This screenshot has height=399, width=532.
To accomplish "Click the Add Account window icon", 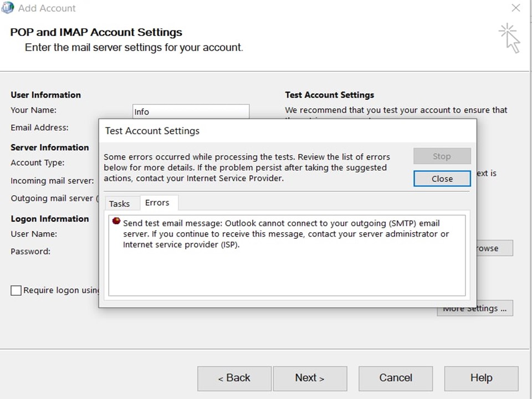I will [x=8, y=8].
